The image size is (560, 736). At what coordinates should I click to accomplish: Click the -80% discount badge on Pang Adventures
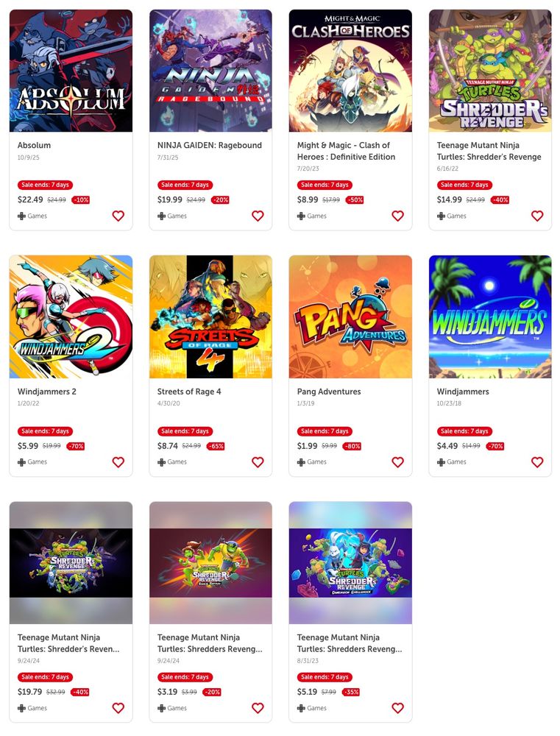point(352,446)
